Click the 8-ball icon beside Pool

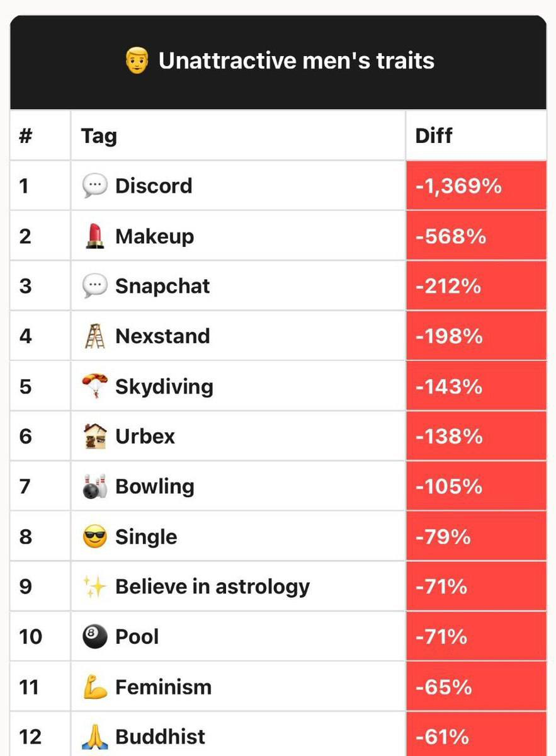[95, 637]
